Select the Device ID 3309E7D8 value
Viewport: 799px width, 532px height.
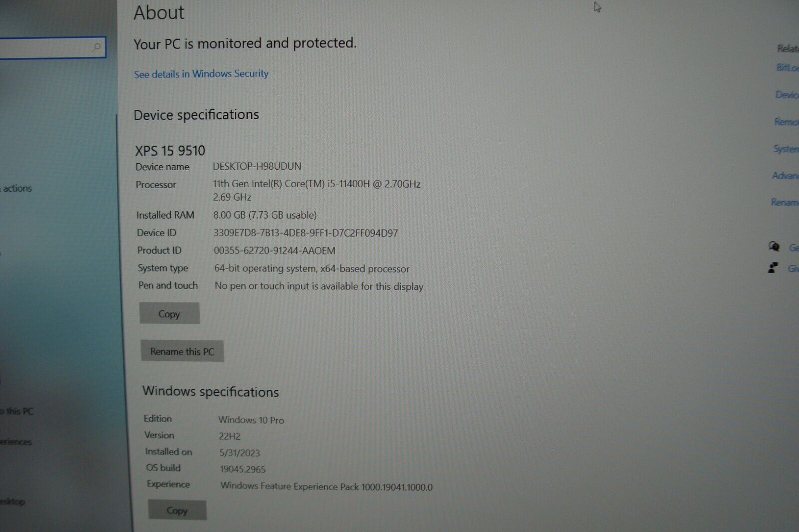(x=306, y=233)
